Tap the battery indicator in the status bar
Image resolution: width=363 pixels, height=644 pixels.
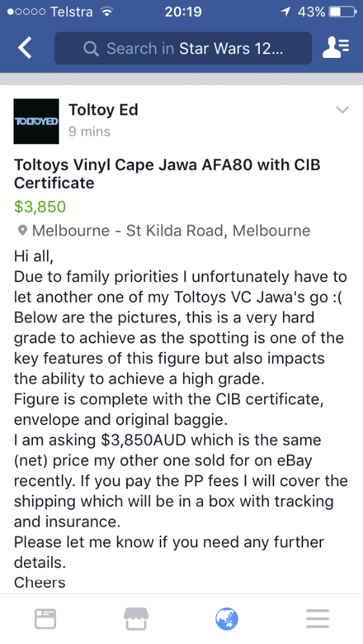point(342,12)
